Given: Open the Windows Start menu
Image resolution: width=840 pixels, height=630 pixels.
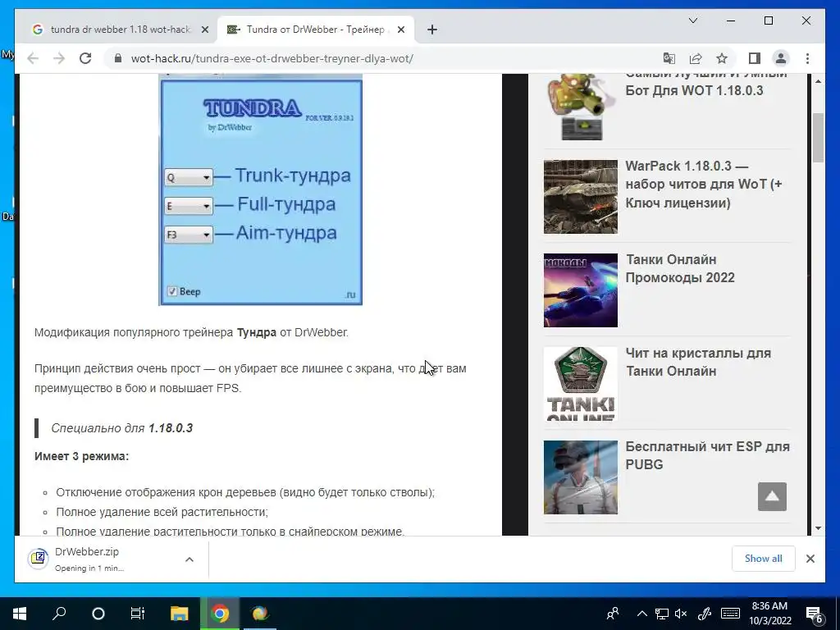Looking at the screenshot, I should [20, 614].
